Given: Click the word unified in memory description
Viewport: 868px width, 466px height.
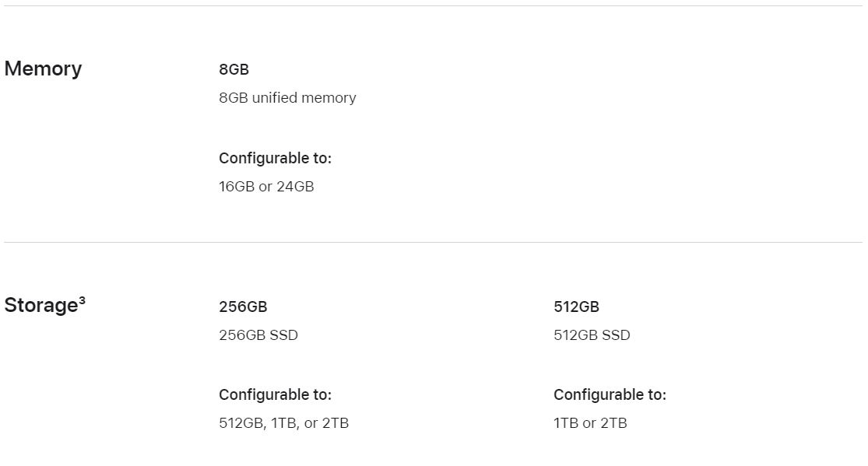Looking at the screenshot, I should [x=275, y=97].
